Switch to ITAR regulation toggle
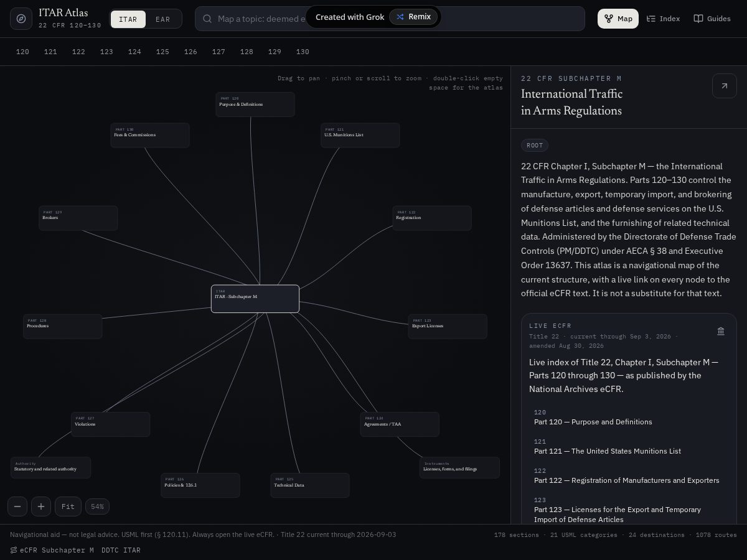Screen dimensions: 747x560 pyautogui.click(x=128, y=19)
